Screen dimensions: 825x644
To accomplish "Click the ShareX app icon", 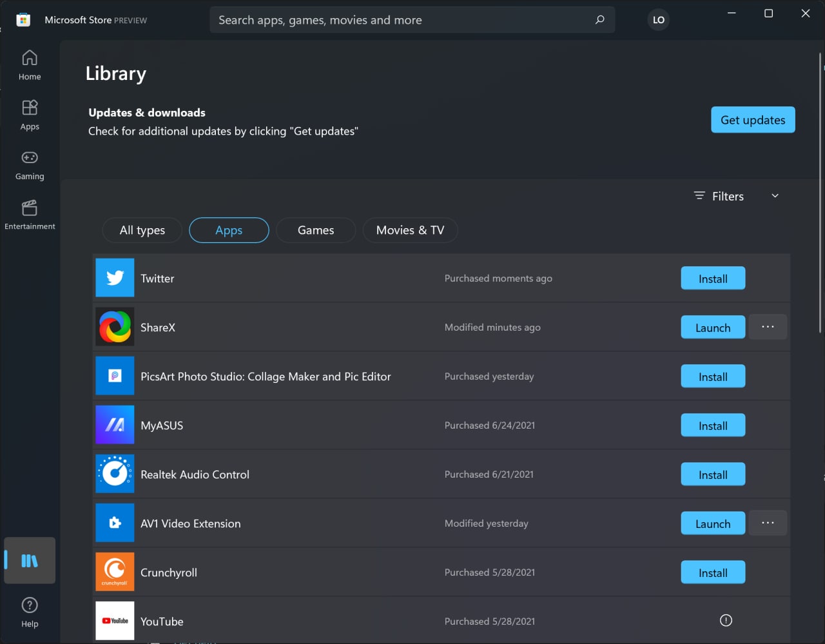I will pos(115,327).
